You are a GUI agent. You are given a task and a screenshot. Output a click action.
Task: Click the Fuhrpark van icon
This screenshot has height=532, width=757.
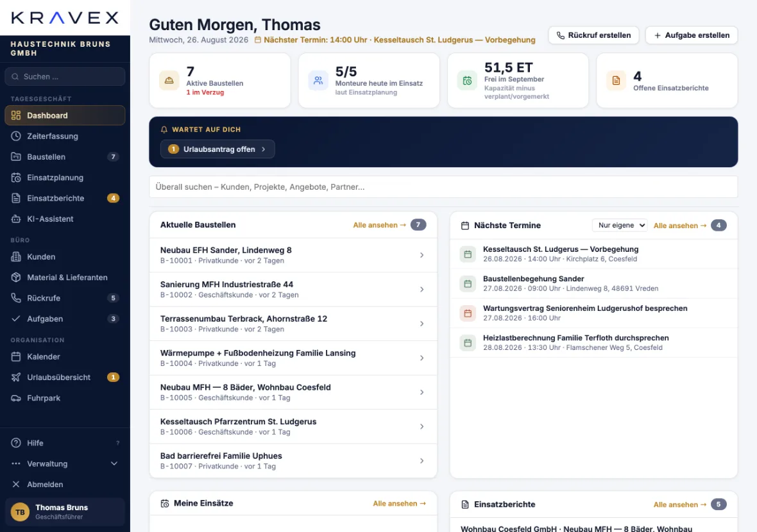16,398
